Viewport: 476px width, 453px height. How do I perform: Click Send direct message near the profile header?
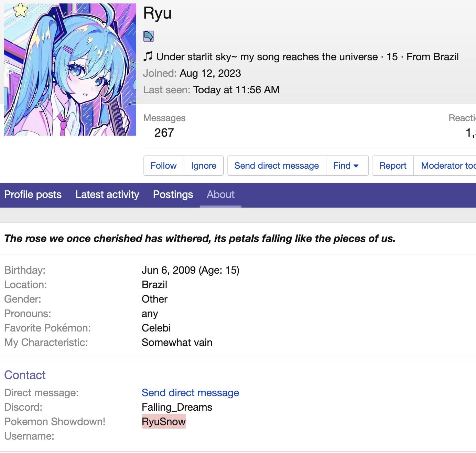tap(276, 166)
